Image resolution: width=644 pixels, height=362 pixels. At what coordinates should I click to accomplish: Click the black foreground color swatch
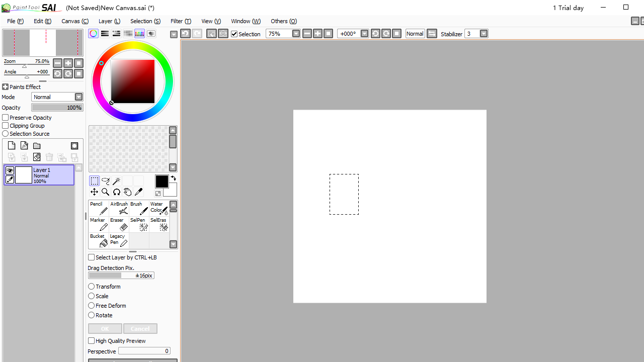tap(162, 181)
